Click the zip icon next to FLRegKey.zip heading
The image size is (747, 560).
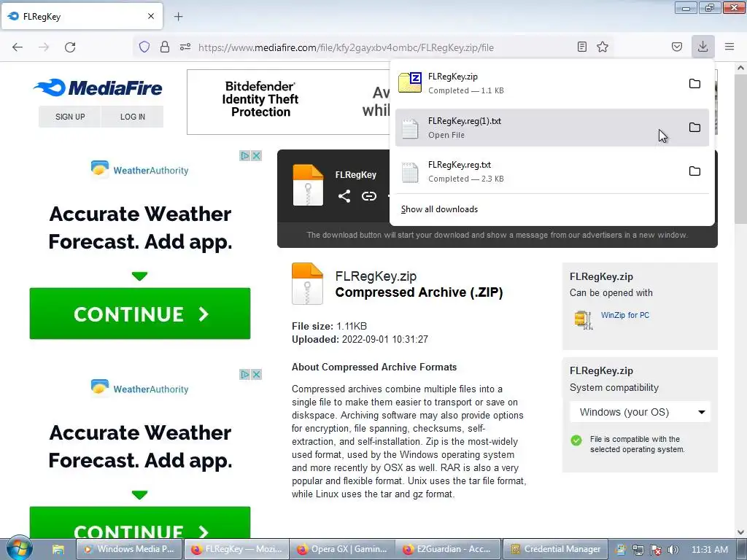pos(307,284)
